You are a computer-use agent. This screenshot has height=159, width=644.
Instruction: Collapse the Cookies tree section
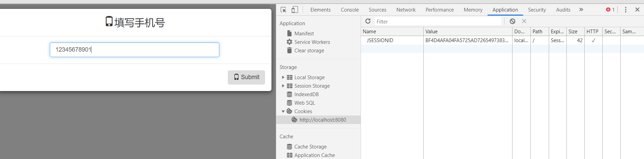283,111
